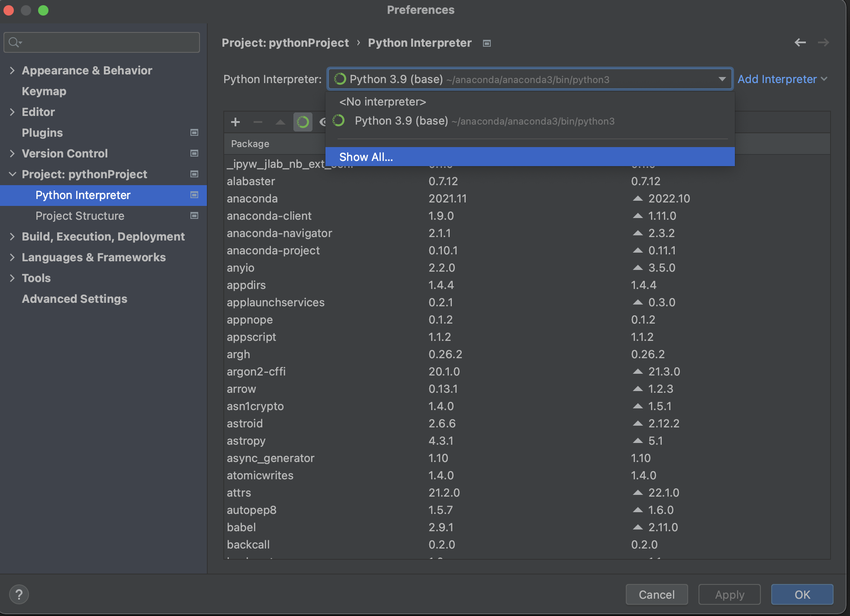Viewport: 850px width, 616px height.
Task: Click the forward arrow navigation icon
Action: coord(823,42)
